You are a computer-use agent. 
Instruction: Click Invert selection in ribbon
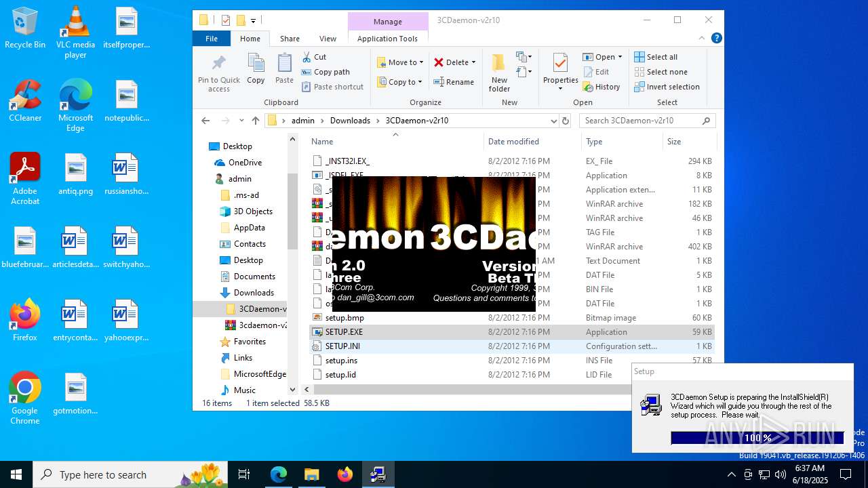(x=667, y=87)
